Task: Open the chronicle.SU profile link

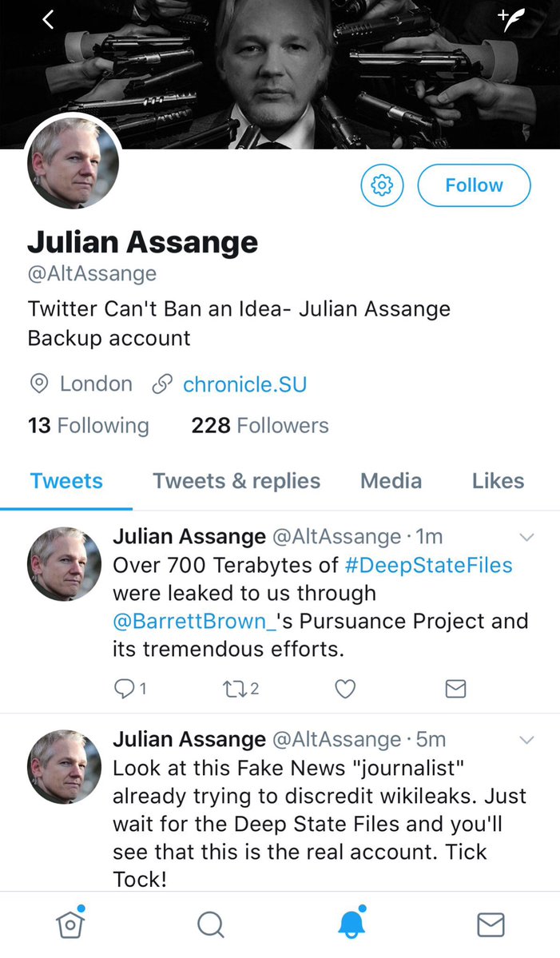Action: pyautogui.click(x=244, y=384)
